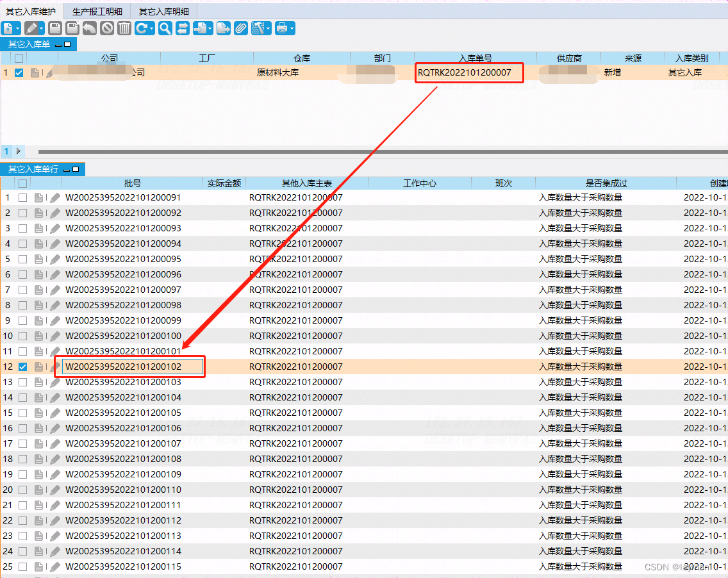Click pencil edit icon for batch ending 200092

pyautogui.click(x=54, y=213)
